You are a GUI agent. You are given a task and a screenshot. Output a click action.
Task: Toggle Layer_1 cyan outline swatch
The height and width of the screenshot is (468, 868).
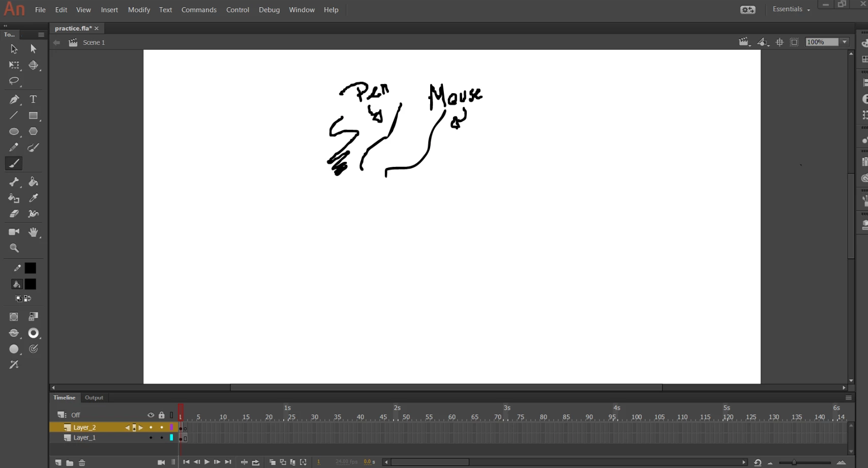pyautogui.click(x=171, y=437)
